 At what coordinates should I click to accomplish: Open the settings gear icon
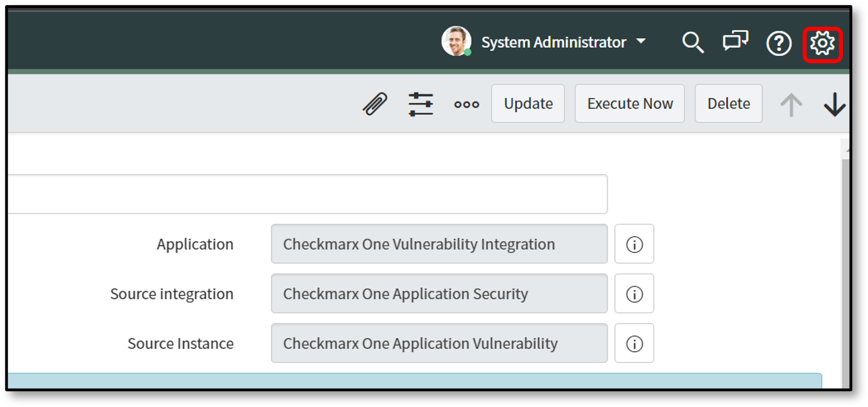coord(822,44)
